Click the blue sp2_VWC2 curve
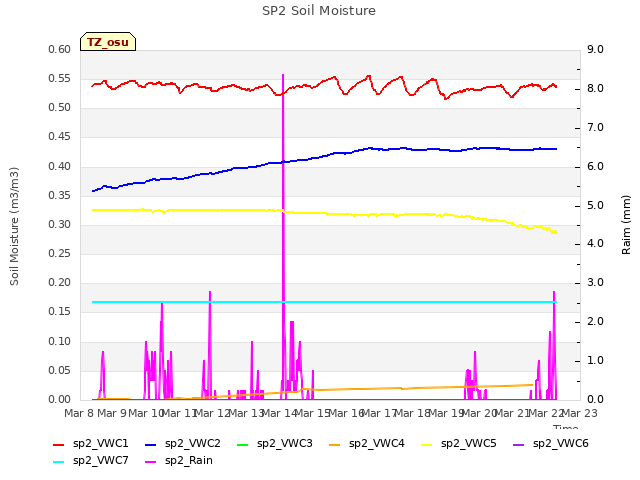The height and width of the screenshot is (480, 640). click(324, 156)
